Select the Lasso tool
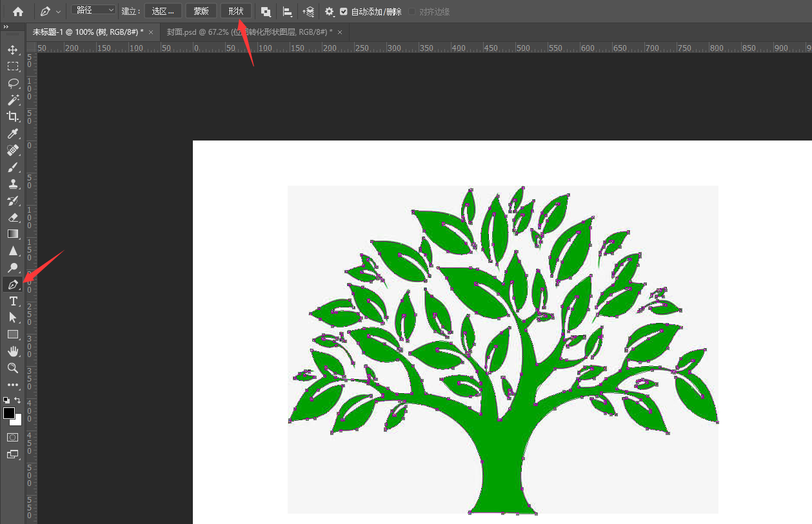The height and width of the screenshot is (524, 812). point(13,83)
